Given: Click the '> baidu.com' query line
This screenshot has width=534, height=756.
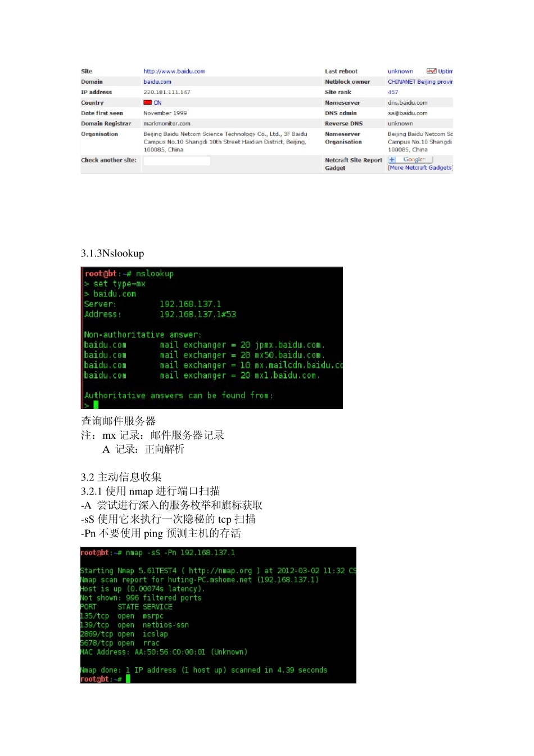Looking at the screenshot, I should point(110,294).
